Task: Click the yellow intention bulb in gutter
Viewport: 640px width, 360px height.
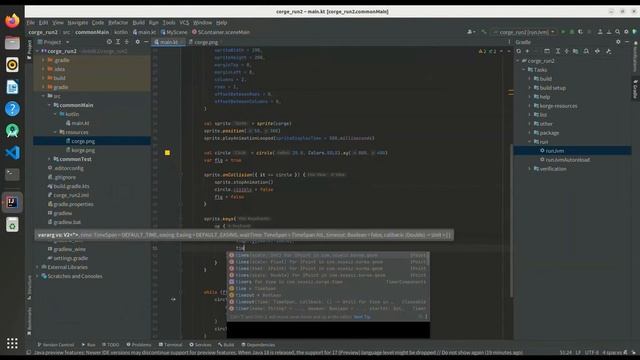Action: (167, 153)
